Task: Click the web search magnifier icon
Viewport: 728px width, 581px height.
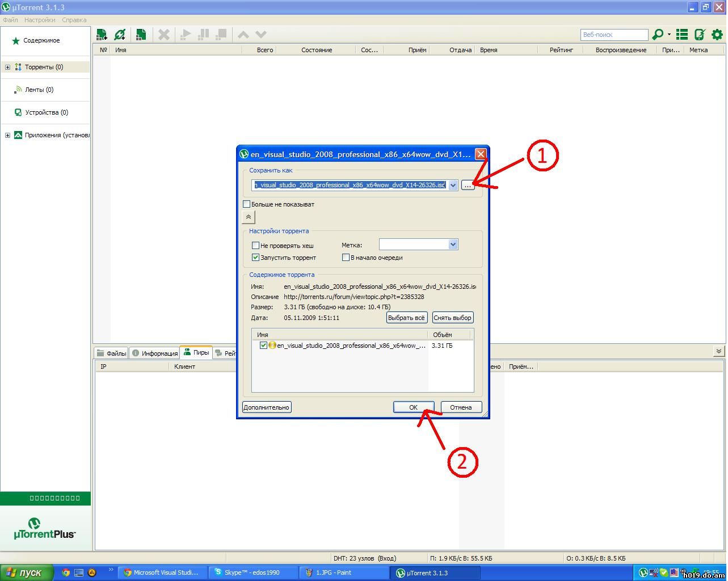Action: [658, 35]
